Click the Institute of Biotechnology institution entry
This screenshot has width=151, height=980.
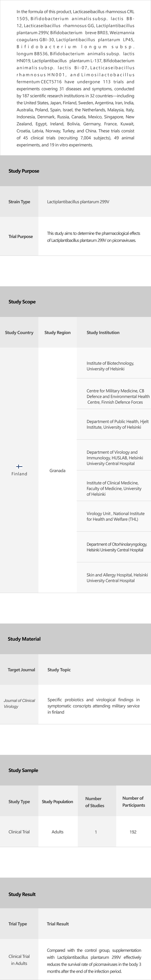point(110,366)
